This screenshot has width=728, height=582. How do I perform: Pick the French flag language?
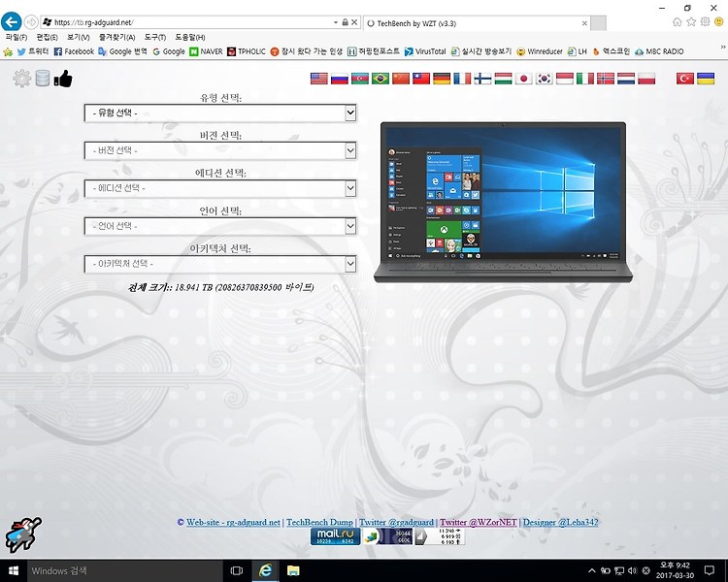point(462,79)
